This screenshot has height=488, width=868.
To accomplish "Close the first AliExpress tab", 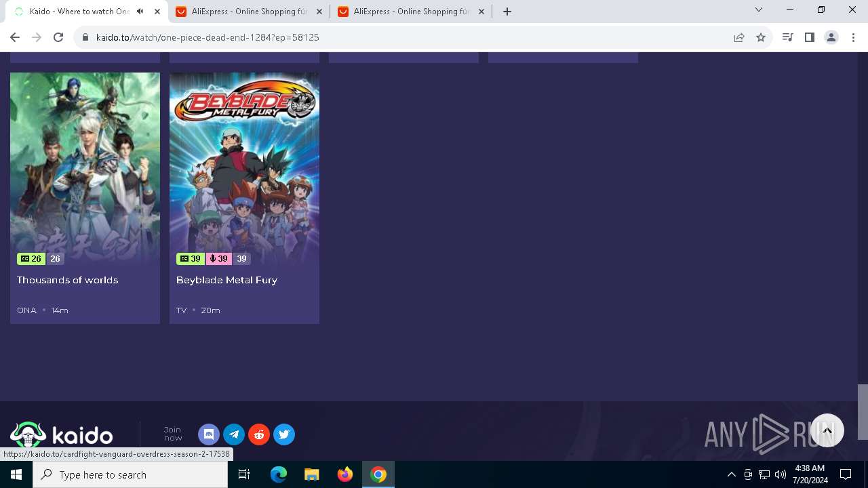I will [318, 12].
